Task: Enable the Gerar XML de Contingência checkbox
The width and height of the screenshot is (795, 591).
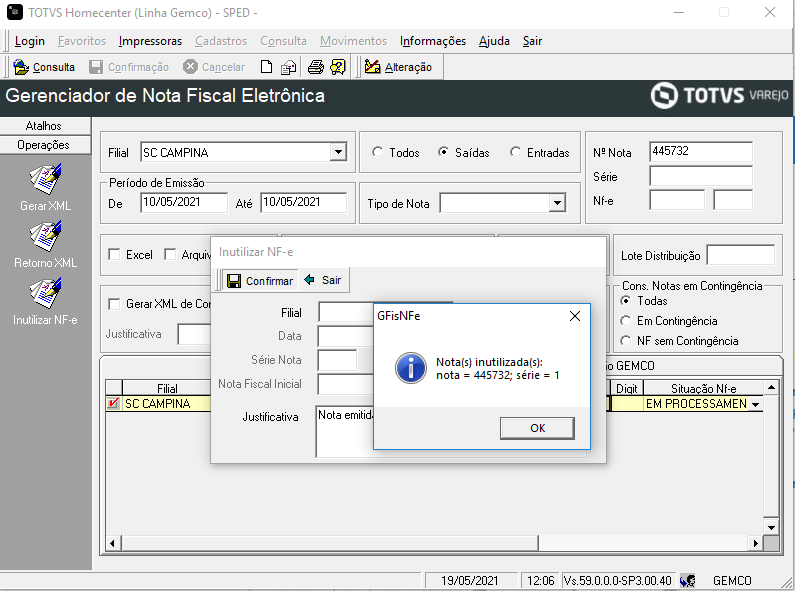Action: click(x=114, y=304)
